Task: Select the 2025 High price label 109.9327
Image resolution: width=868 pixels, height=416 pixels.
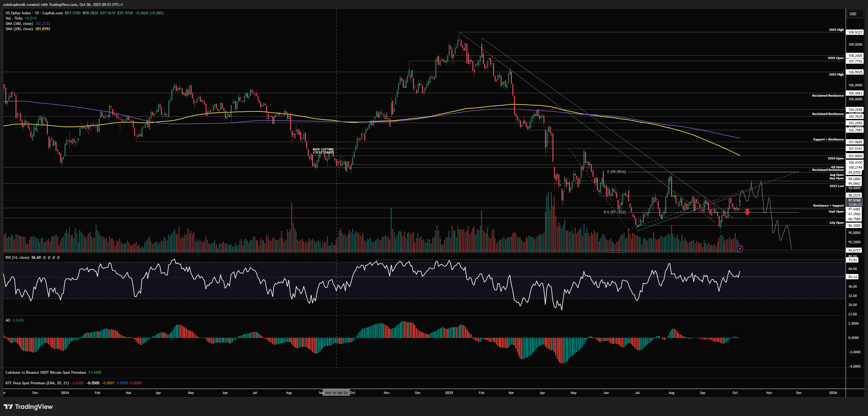Action: (x=855, y=32)
